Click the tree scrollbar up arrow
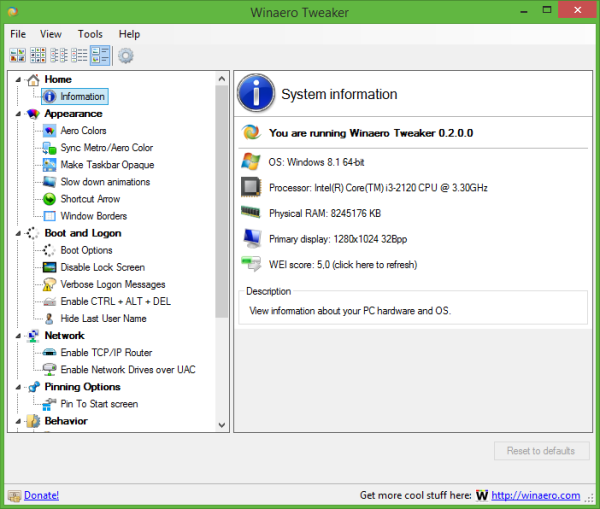 (222, 79)
